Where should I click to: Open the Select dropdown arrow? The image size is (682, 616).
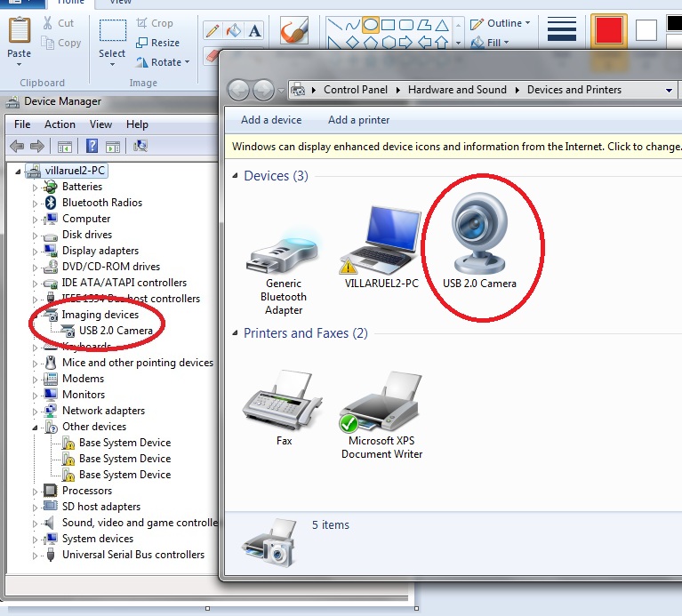(112, 64)
